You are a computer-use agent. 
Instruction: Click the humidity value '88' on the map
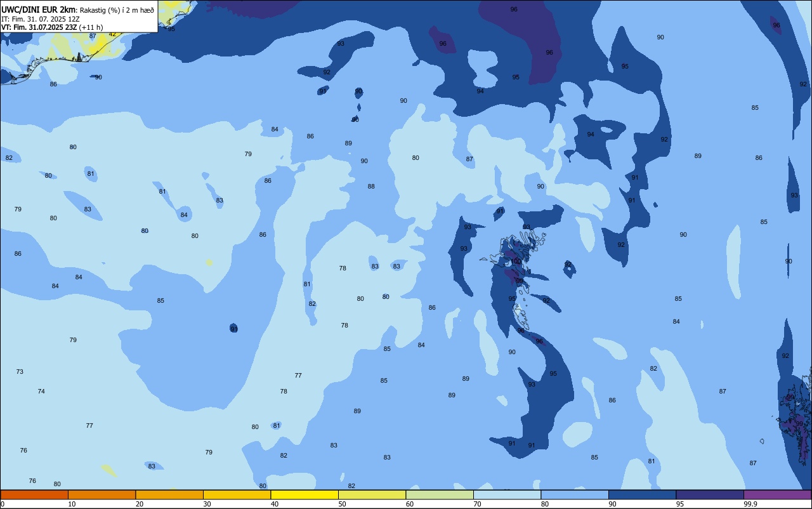tap(371, 187)
